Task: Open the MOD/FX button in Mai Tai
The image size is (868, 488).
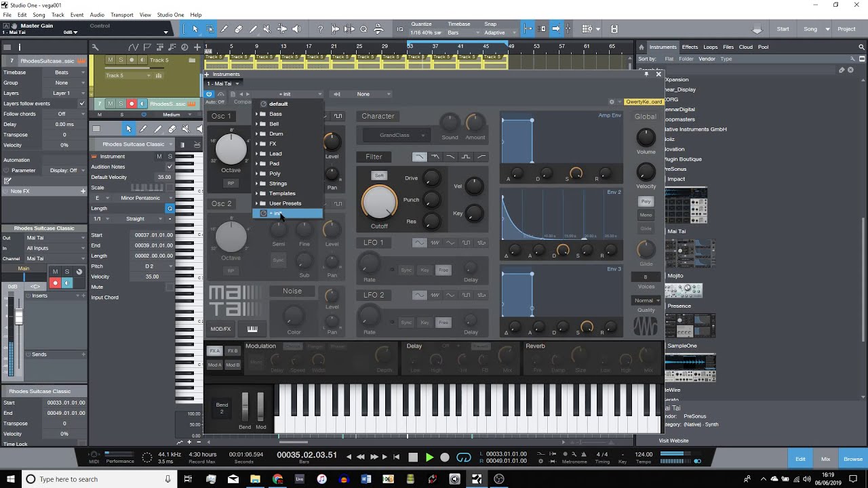Action: pyautogui.click(x=220, y=329)
